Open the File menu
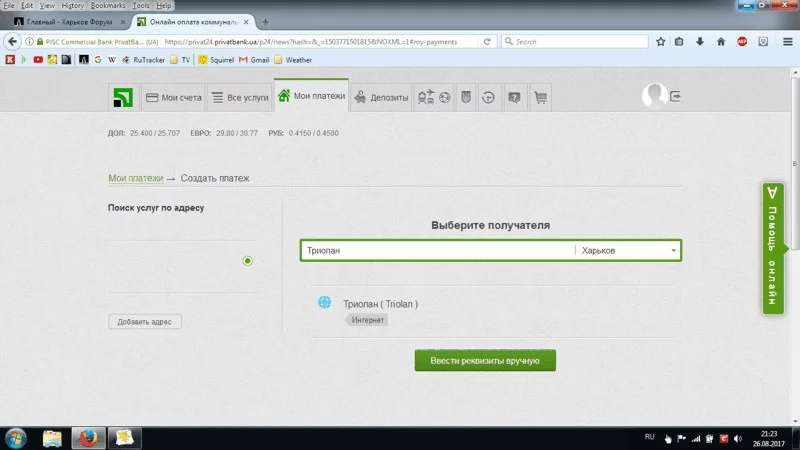Image resolution: width=800 pixels, height=450 pixels. click(x=9, y=5)
